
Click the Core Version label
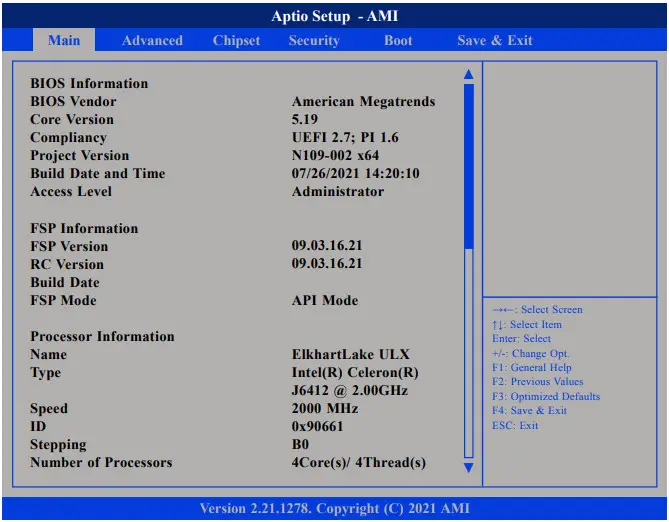pyautogui.click(x=72, y=120)
